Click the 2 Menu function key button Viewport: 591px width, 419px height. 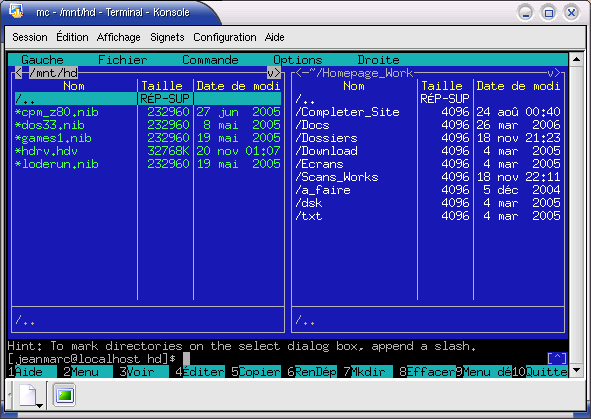(88, 372)
